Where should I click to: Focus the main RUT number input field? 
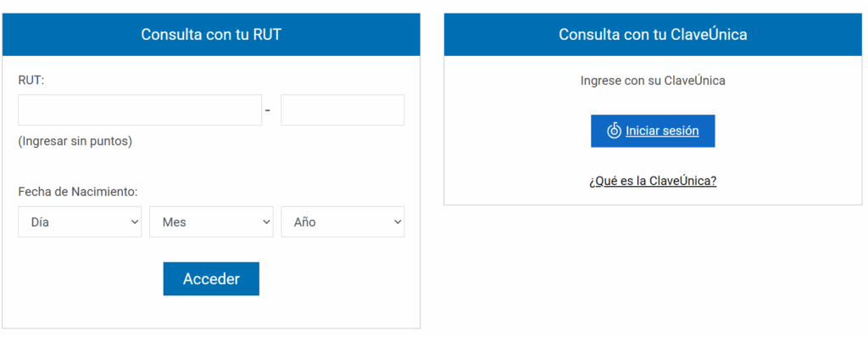point(140,110)
